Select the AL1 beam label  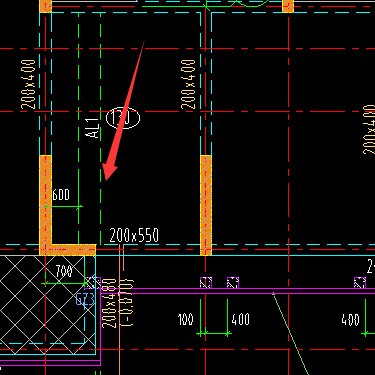[x=92, y=128]
